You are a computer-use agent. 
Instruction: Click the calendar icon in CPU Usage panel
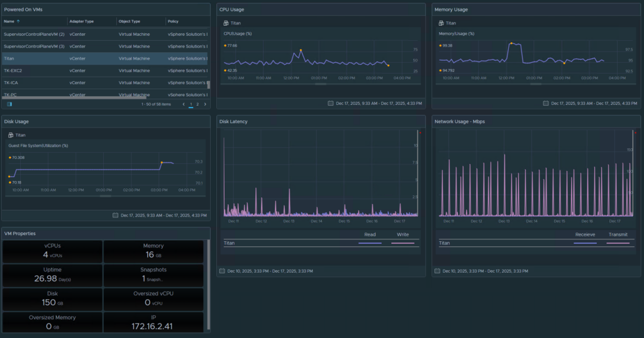pyautogui.click(x=330, y=103)
